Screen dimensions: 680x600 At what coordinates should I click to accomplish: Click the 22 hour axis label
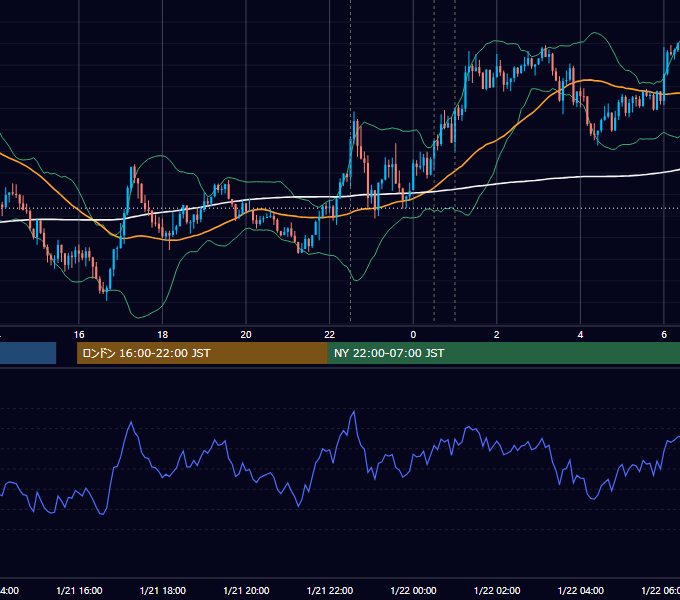(x=330, y=335)
